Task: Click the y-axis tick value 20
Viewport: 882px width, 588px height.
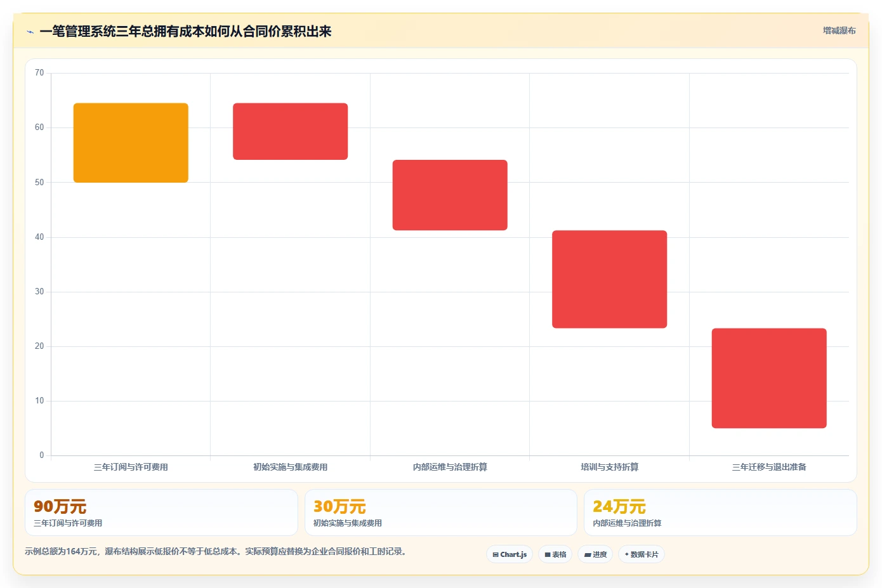Action: (39, 346)
